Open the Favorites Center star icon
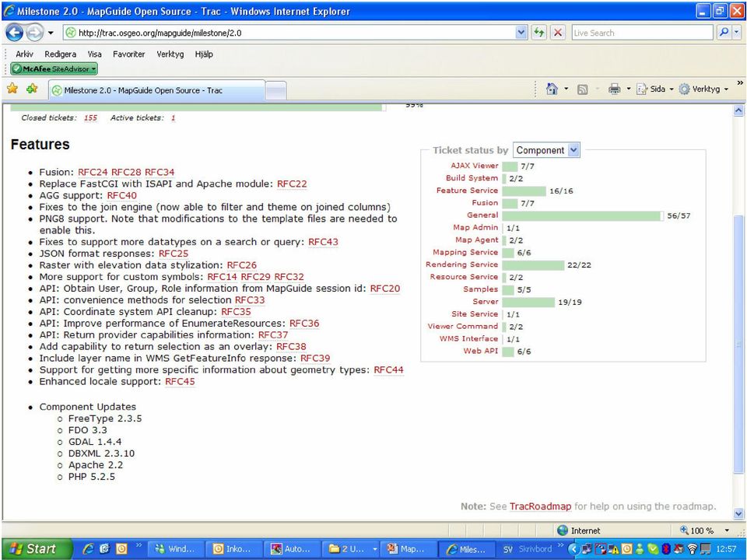Screen dimensions: 747x560 click(12, 89)
